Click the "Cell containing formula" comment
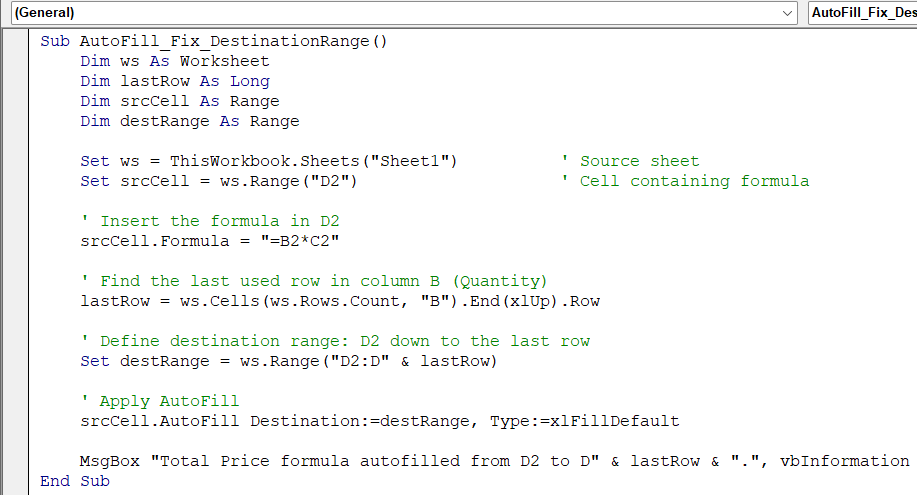 694,182
